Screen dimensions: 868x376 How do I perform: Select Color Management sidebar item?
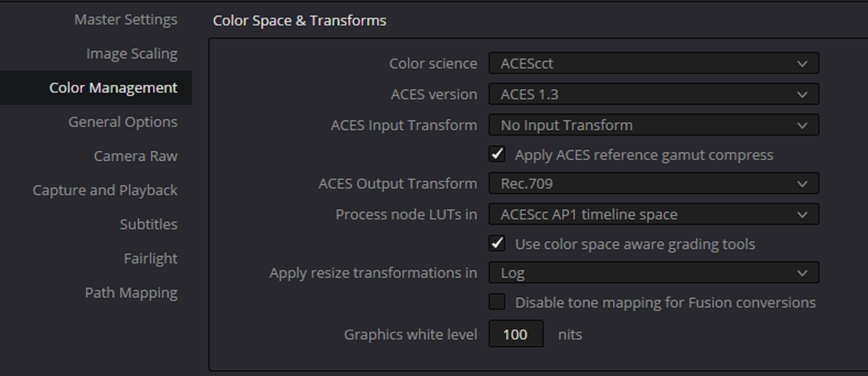click(96, 88)
